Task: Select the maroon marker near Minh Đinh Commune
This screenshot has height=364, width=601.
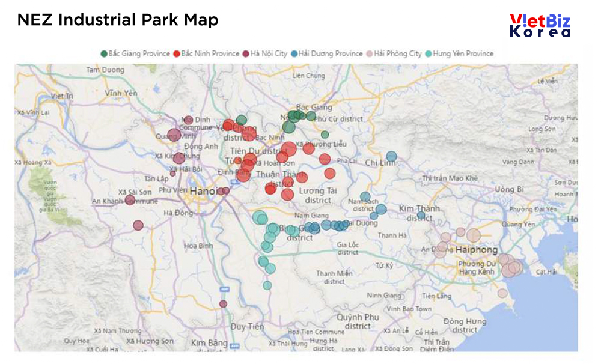Action: [x=188, y=120]
